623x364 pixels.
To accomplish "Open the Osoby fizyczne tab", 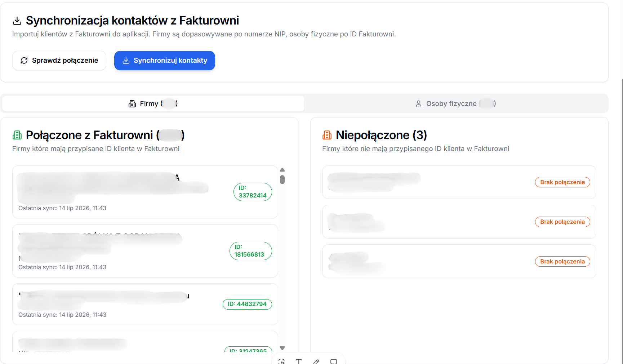I will (x=456, y=104).
